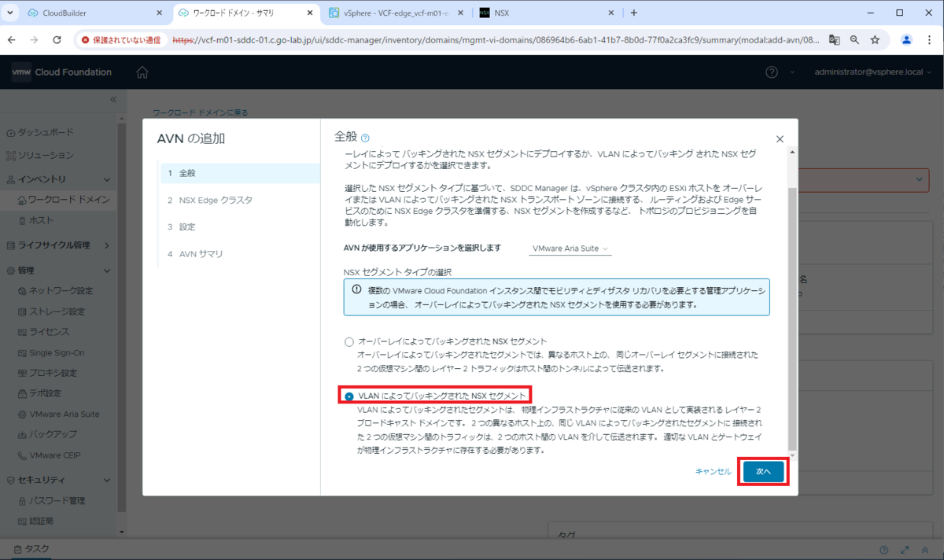The height and width of the screenshot is (560, 944).
Task: Open ホスト in the sidebar
Action: pyautogui.click(x=41, y=220)
